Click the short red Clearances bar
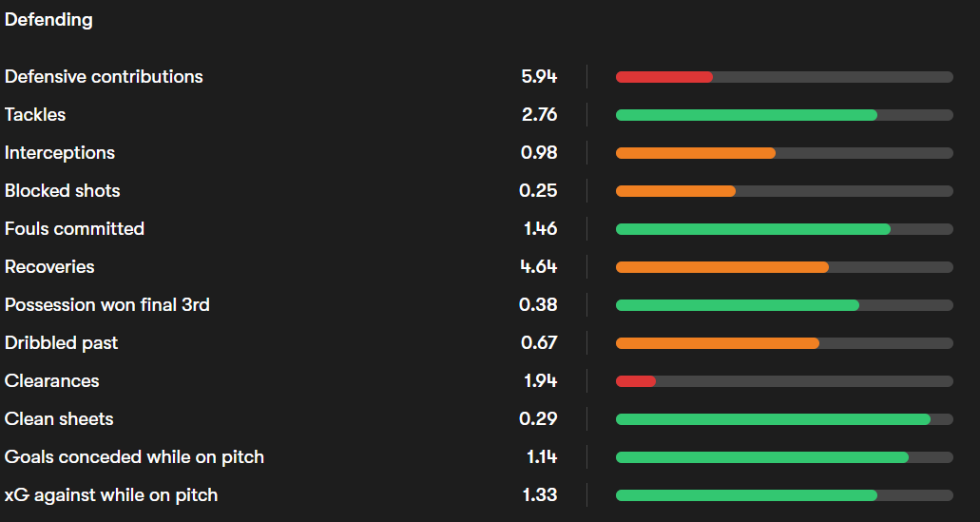Screen dimensions: 980x522 click(636, 381)
